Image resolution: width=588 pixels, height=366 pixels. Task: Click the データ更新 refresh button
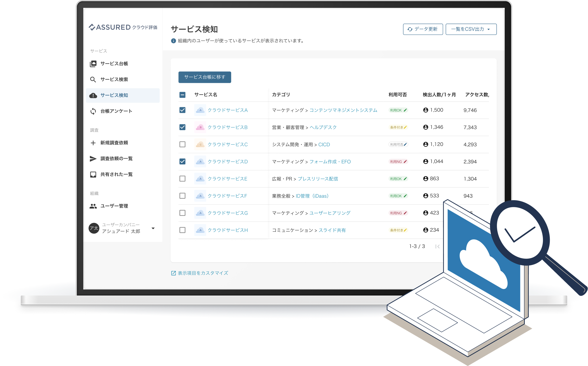423,29
